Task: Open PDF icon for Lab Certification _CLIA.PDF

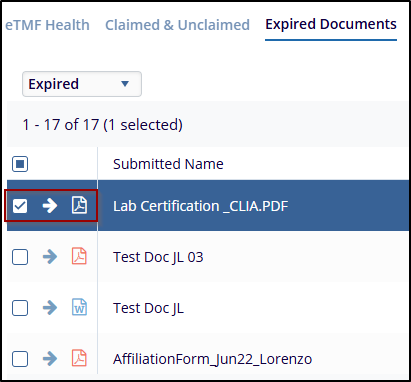Action: point(79,205)
